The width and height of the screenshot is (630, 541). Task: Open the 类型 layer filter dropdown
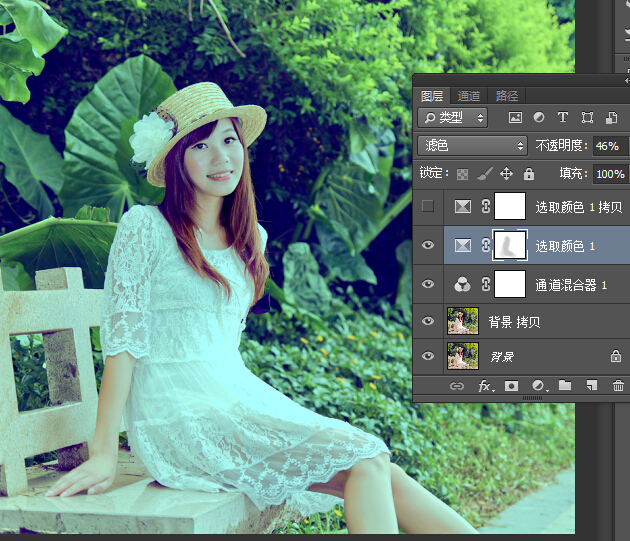click(x=453, y=118)
